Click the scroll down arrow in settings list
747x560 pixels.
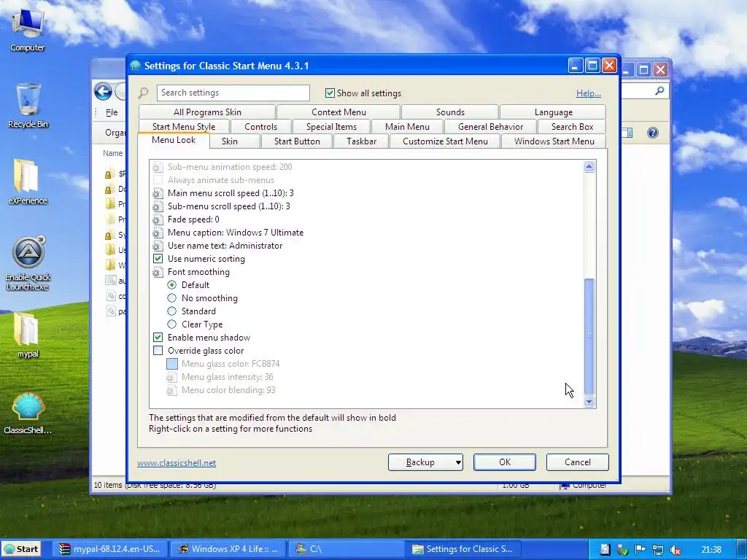(589, 402)
